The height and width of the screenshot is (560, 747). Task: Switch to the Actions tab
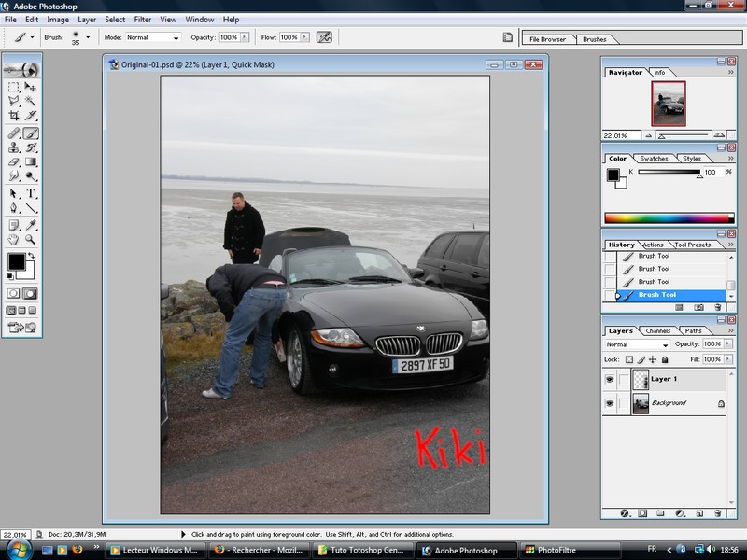pyautogui.click(x=653, y=245)
